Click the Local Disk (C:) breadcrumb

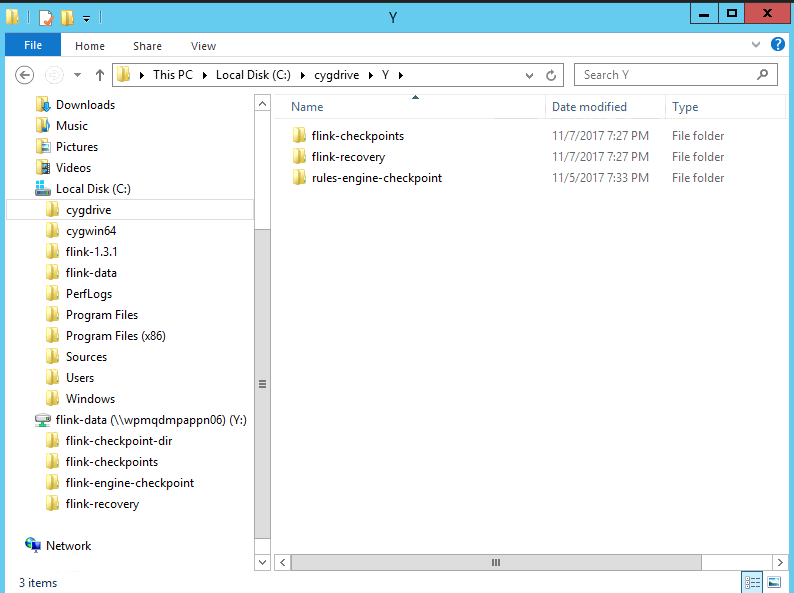255,75
